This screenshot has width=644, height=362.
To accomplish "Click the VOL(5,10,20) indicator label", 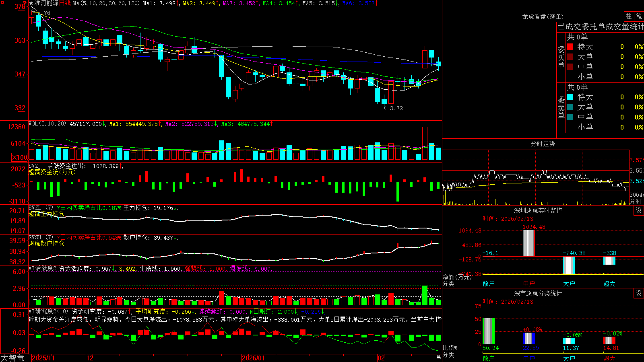I will click(x=47, y=124).
